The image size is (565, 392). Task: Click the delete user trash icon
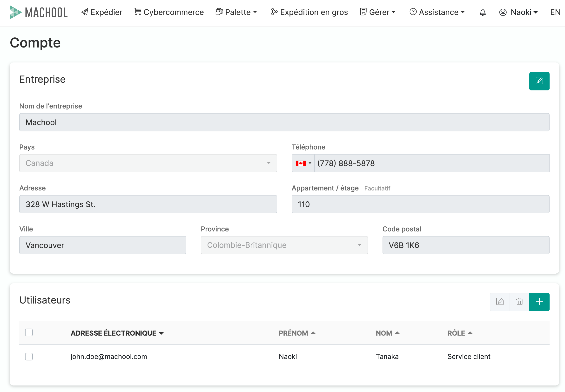(519, 302)
